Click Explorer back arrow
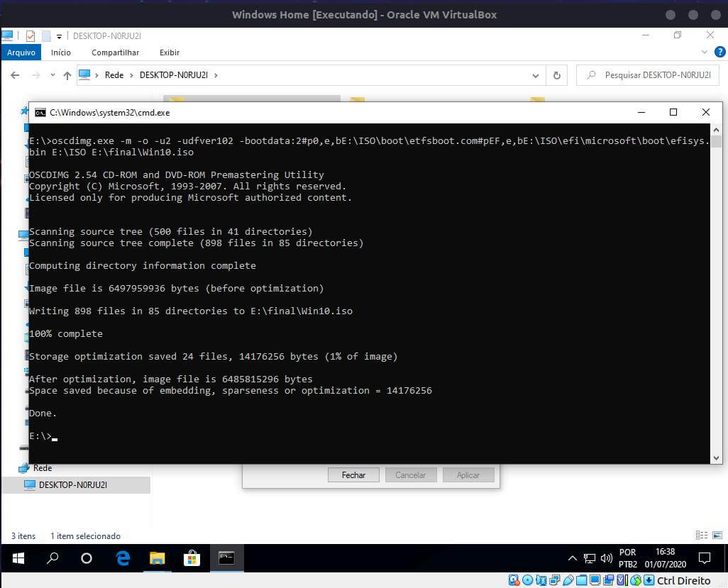The image size is (728, 588). point(15,75)
